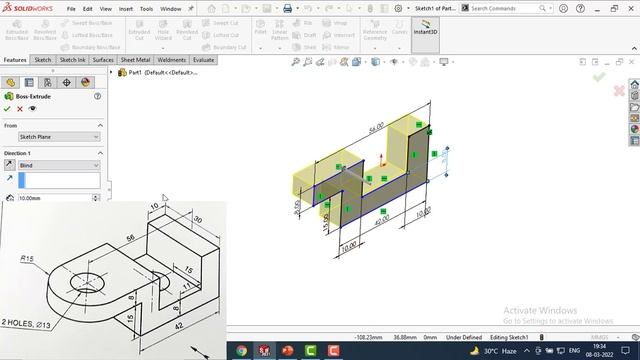This screenshot has height=360, width=640.
Task: Click the Zoom to Fit icon
Action: (x=296, y=62)
